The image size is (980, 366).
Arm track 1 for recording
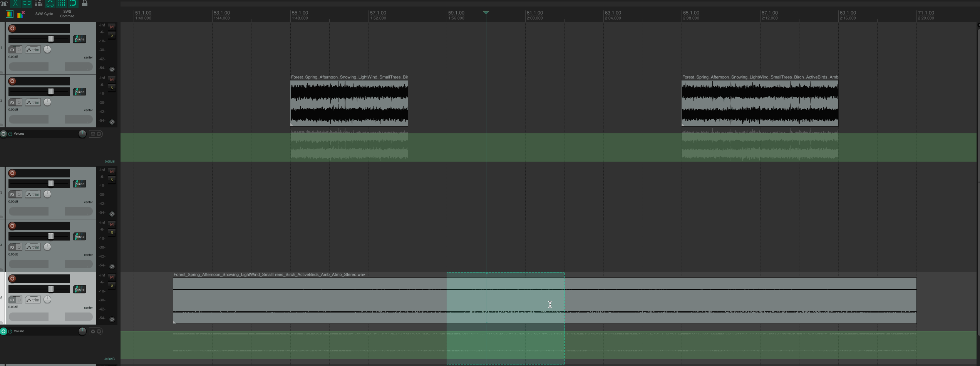click(12, 28)
